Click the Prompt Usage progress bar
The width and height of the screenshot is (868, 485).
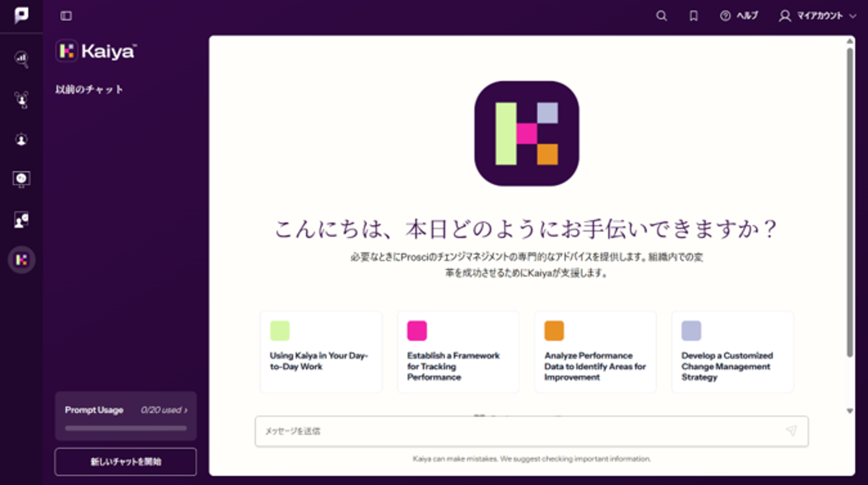126,428
